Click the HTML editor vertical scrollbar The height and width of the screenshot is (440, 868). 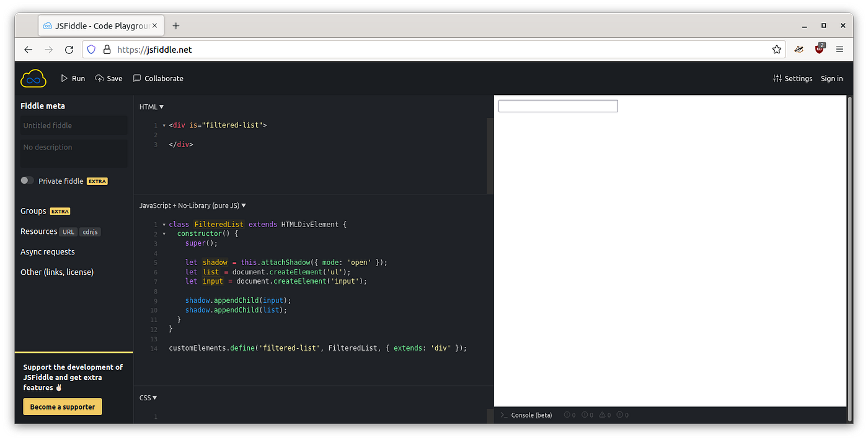tap(490, 156)
